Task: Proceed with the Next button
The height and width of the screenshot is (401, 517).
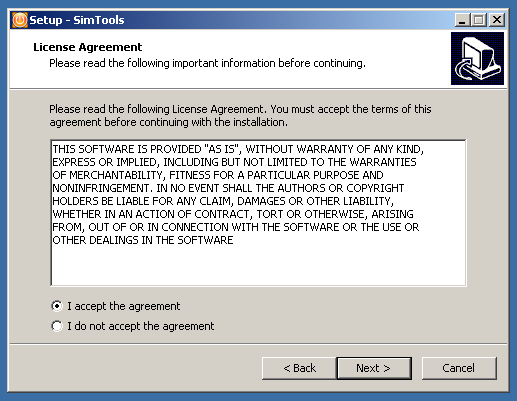Action: [374, 368]
